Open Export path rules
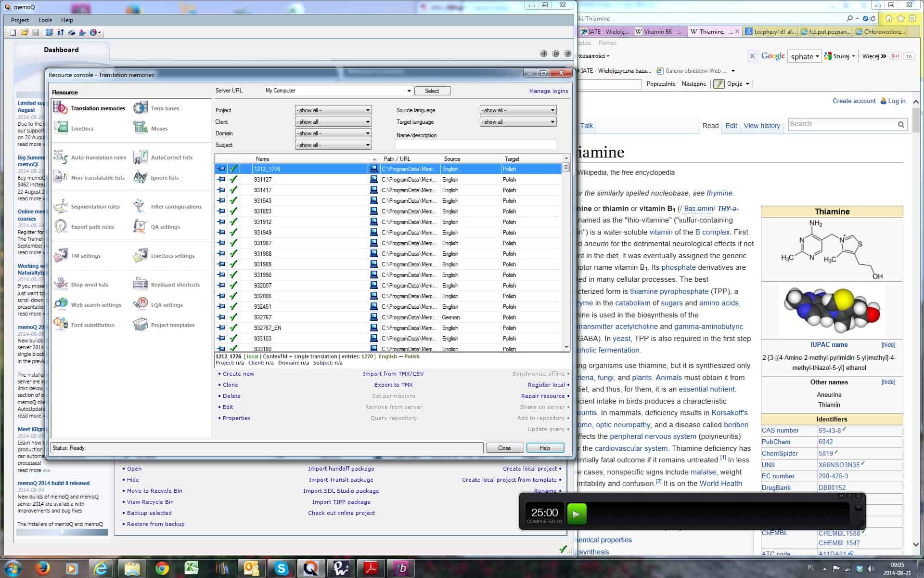The width and height of the screenshot is (924, 578). click(84, 227)
